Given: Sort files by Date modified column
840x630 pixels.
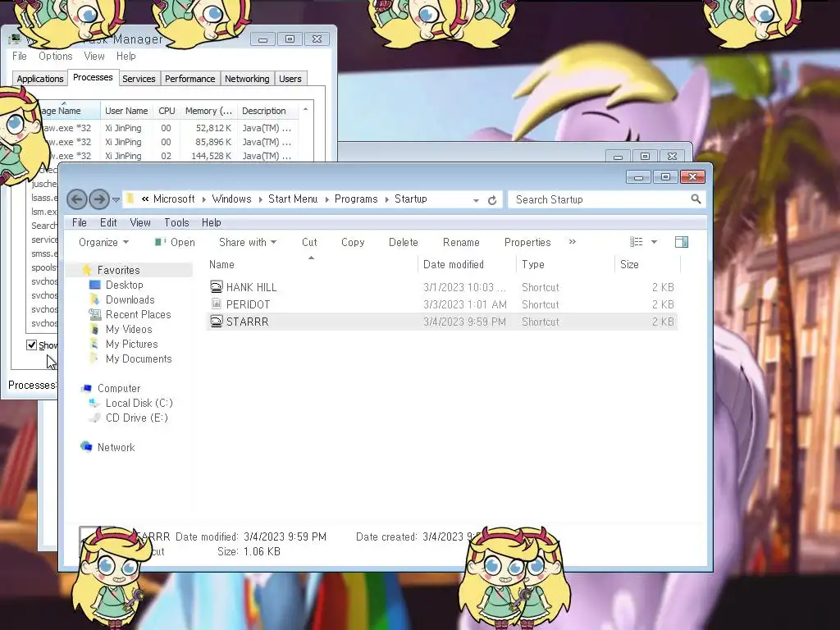Looking at the screenshot, I should point(467,265).
